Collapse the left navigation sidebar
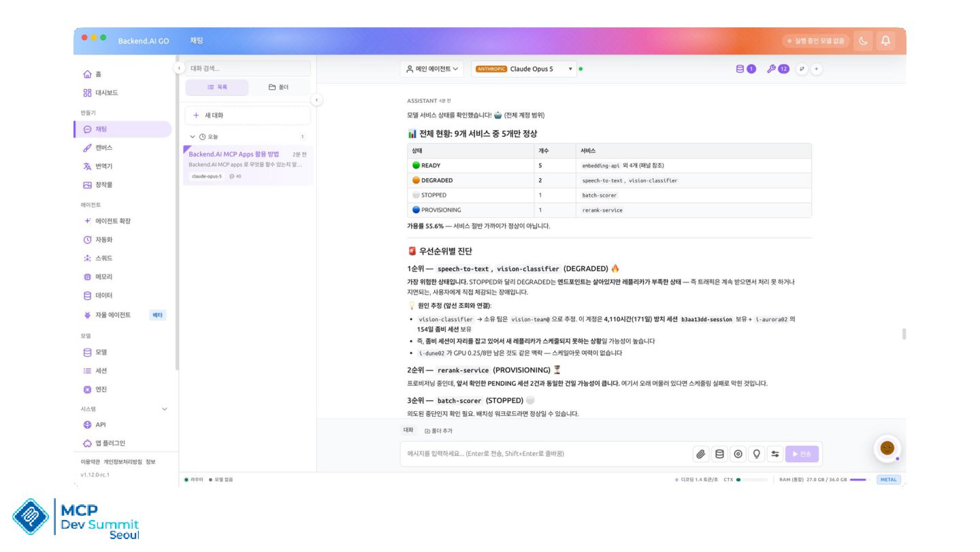Screen dimensions: 980x552 (x=178, y=68)
